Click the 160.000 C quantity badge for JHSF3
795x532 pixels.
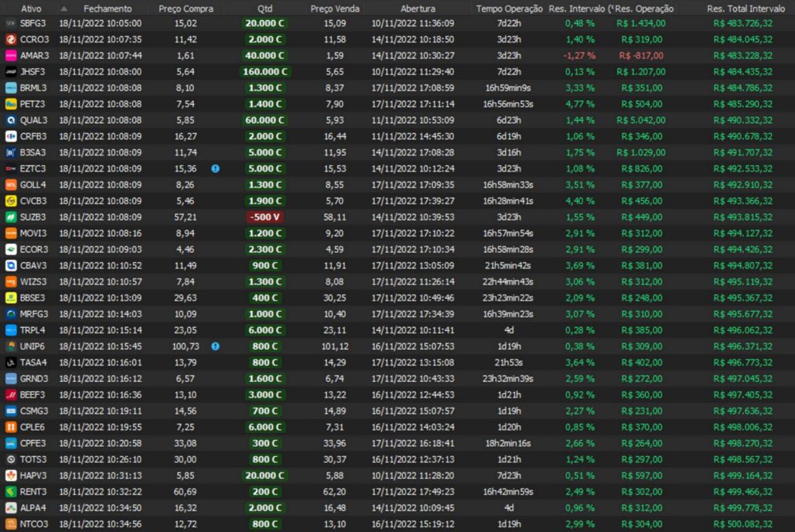coord(267,72)
